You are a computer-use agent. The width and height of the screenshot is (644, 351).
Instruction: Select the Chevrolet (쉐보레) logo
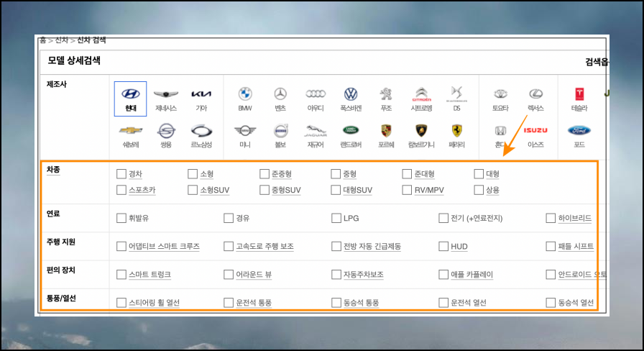[x=131, y=131]
